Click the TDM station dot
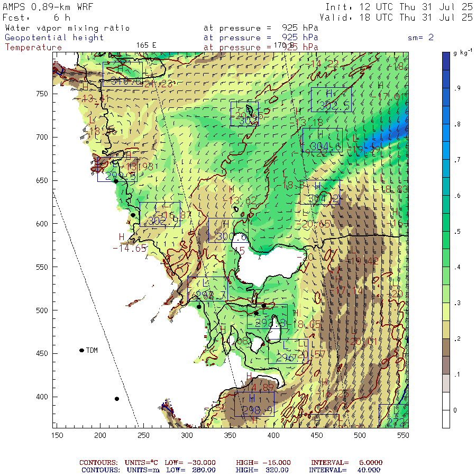The width and height of the screenshot is (476, 476). (81, 350)
